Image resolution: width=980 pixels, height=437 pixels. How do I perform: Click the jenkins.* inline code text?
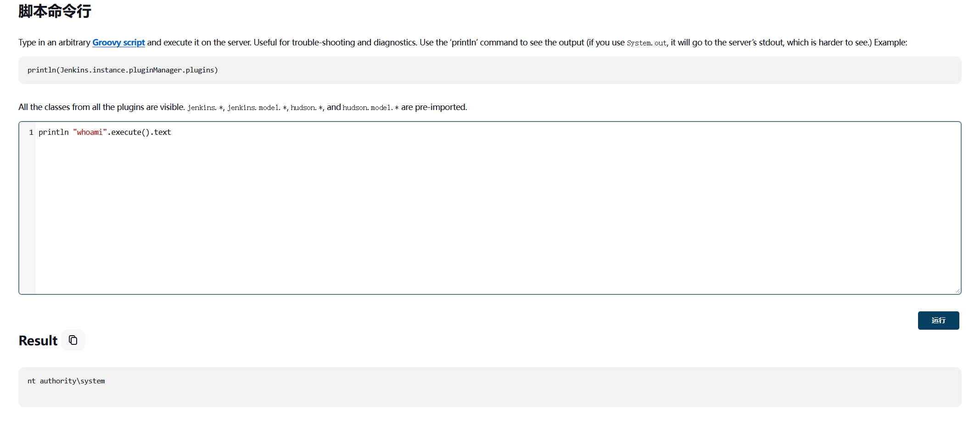click(205, 108)
